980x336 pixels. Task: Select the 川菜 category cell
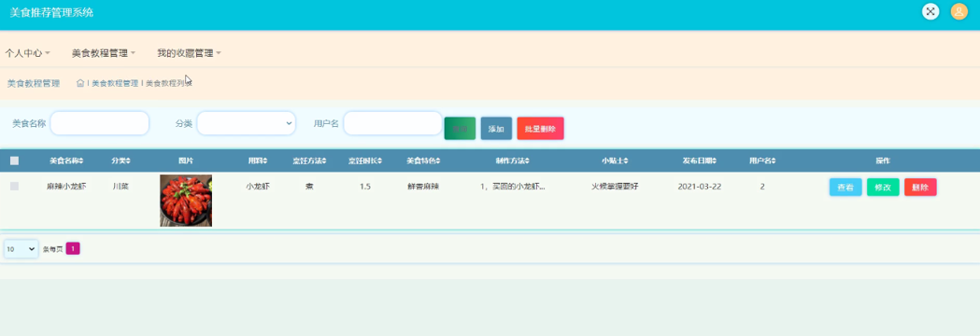(x=121, y=186)
